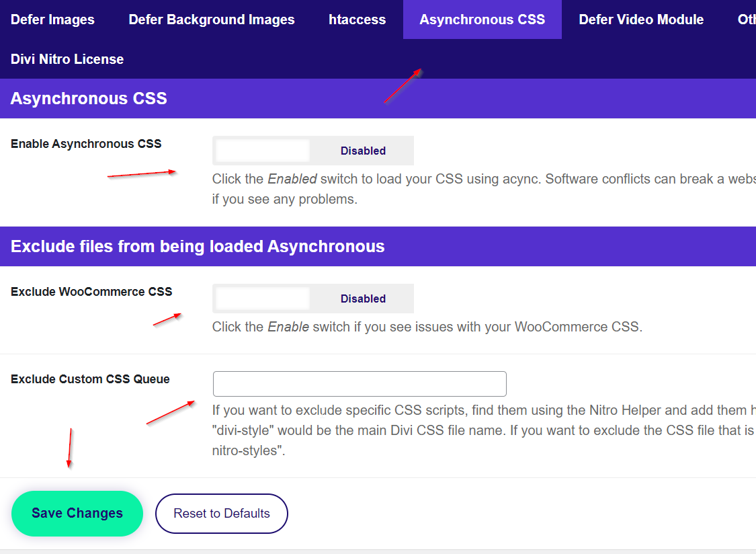Switch to the Defer Images tab

pos(52,19)
